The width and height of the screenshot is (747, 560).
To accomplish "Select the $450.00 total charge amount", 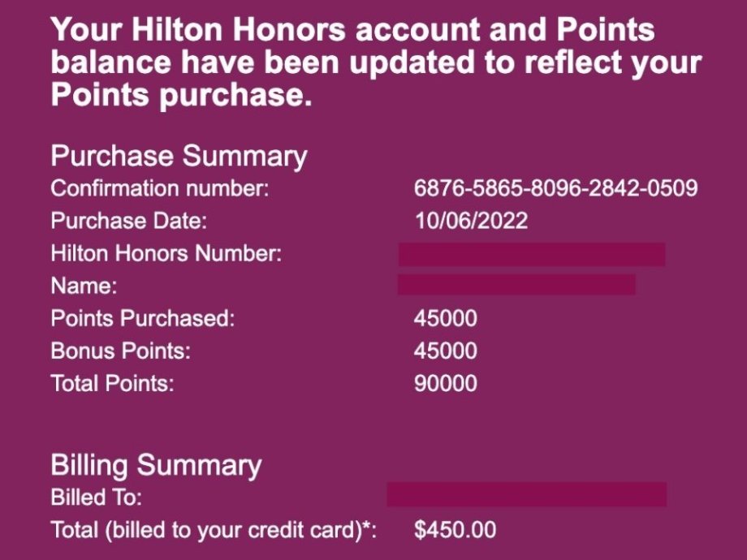I will 455,530.
